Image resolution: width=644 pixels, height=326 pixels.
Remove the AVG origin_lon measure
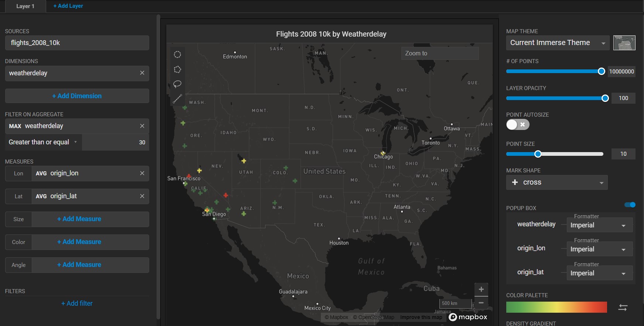(142, 173)
